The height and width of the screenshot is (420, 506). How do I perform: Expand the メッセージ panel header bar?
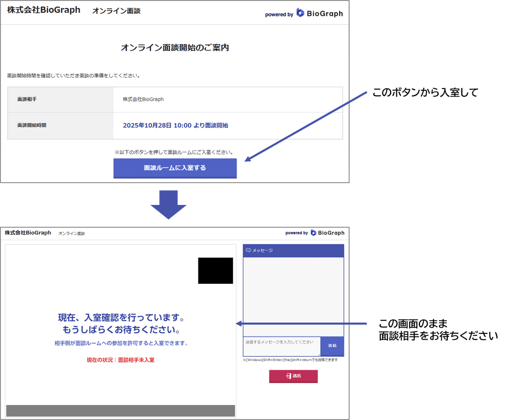click(x=293, y=250)
